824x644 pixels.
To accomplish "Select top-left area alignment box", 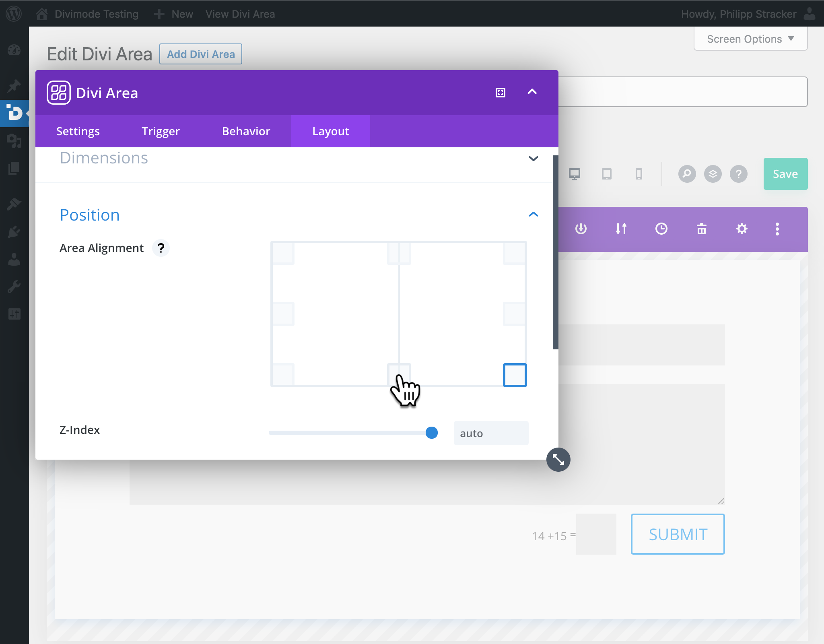I will point(283,253).
